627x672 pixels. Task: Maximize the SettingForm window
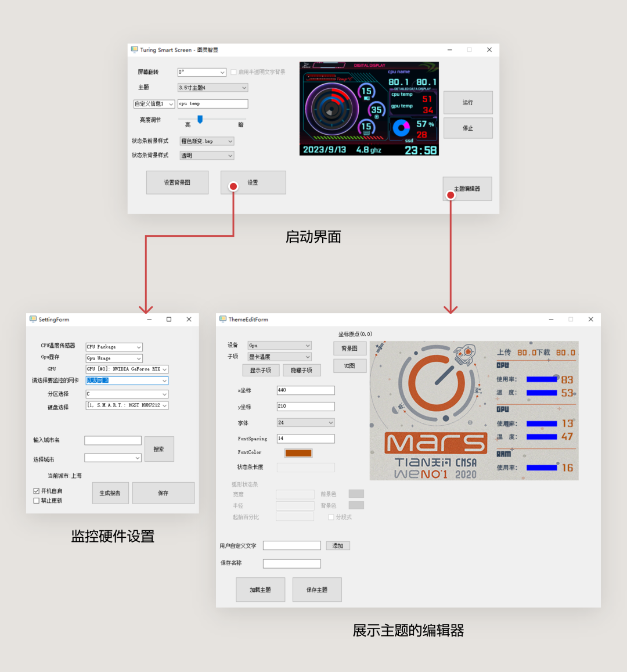169,319
